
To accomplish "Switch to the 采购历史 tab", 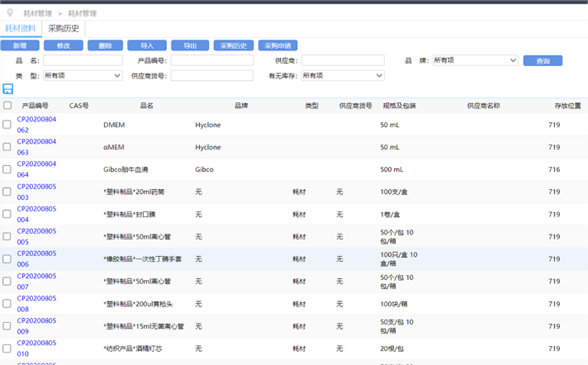I will coord(65,29).
